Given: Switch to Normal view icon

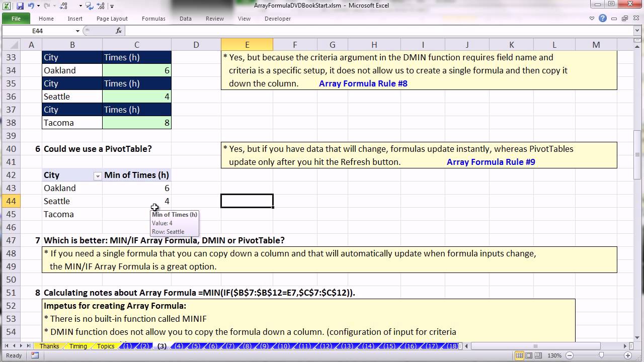Looking at the screenshot, I should point(520,355).
